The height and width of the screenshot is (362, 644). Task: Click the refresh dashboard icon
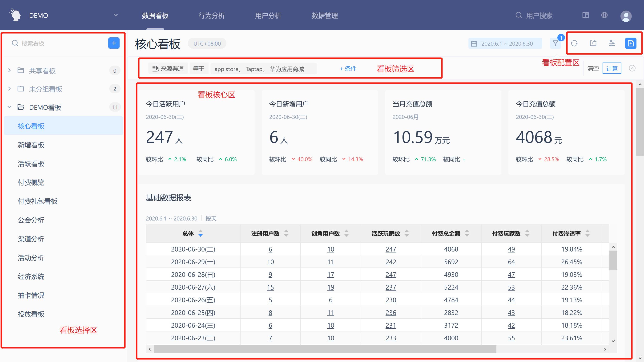pos(574,43)
